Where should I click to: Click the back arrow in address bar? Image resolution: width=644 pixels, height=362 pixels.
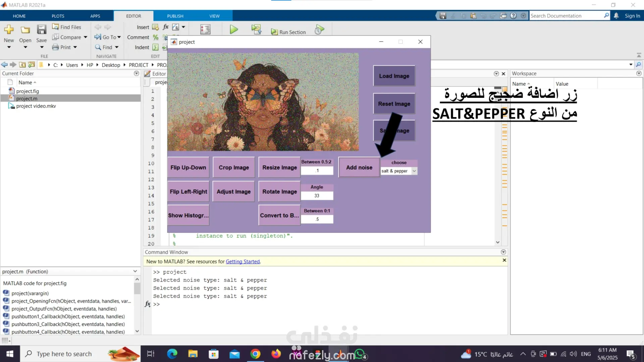click(4, 65)
